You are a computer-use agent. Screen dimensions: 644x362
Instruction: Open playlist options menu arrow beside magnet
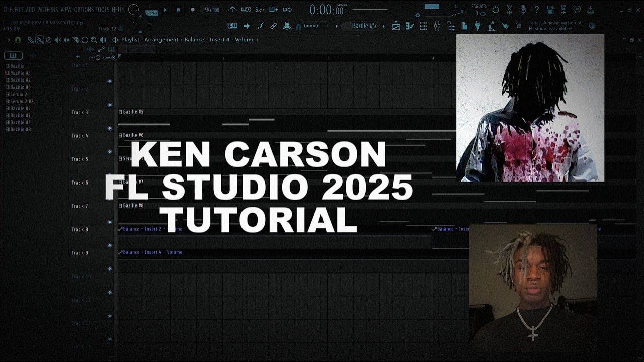9,40
